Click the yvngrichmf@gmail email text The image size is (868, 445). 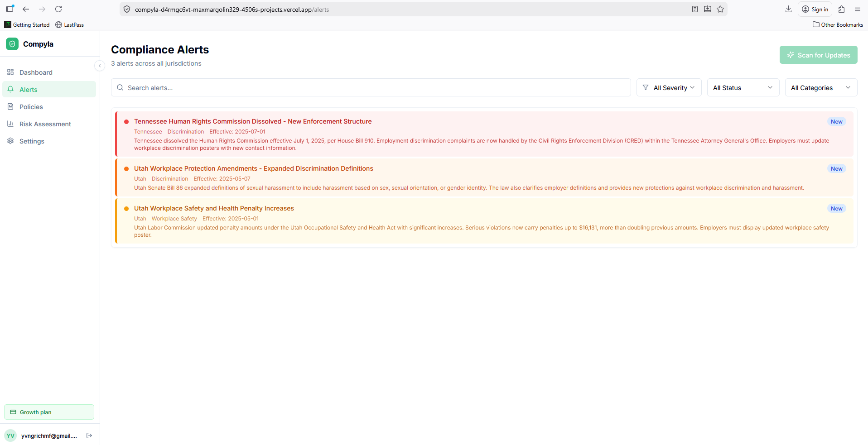(x=49, y=435)
